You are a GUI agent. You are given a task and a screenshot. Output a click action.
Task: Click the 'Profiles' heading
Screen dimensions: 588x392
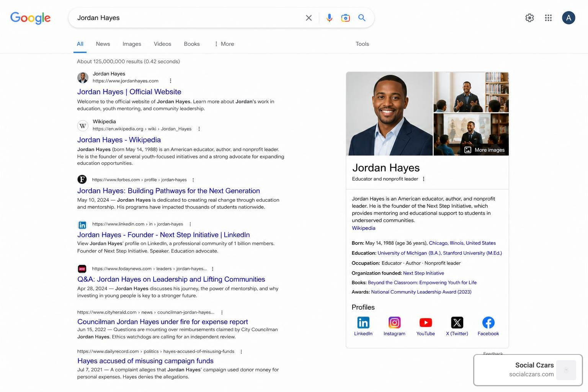coord(363,307)
